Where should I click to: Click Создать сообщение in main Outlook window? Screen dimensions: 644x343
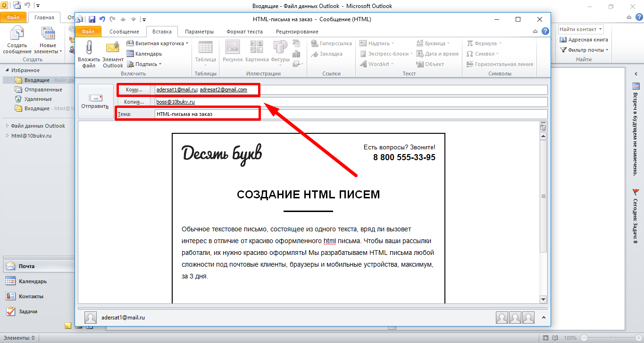(17, 40)
